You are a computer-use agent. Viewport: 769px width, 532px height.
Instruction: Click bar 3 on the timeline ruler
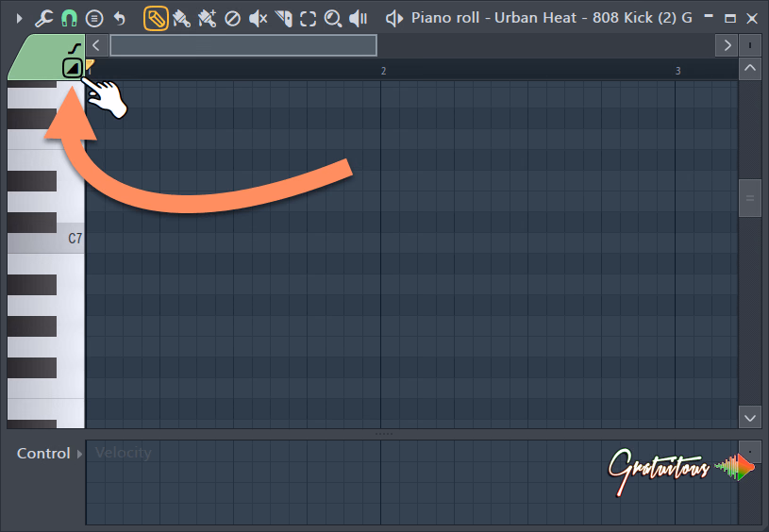(x=677, y=71)
